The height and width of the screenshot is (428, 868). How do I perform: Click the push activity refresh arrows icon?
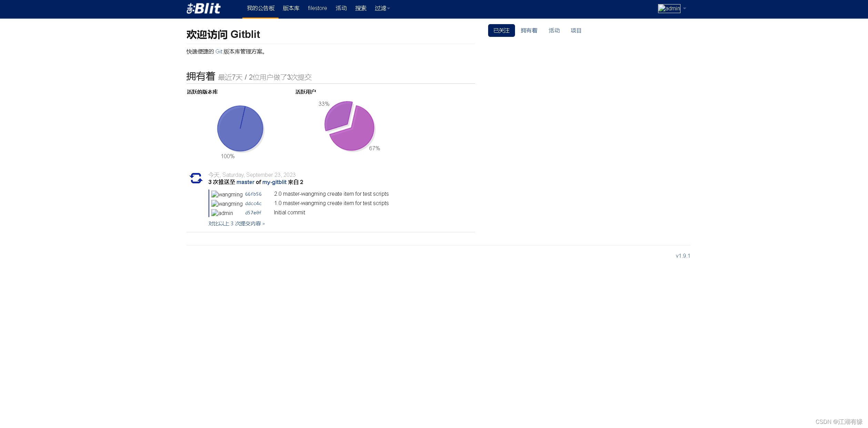196,178
